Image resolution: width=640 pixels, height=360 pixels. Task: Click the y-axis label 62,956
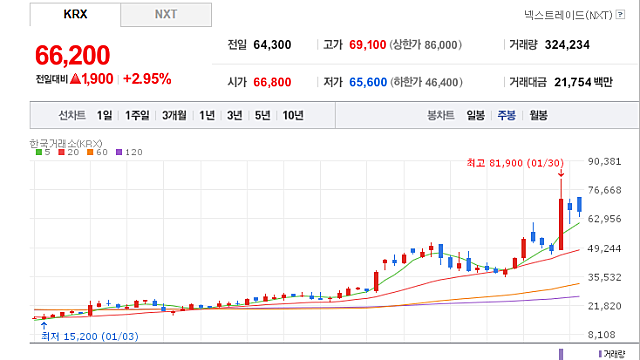pos(604,219)
